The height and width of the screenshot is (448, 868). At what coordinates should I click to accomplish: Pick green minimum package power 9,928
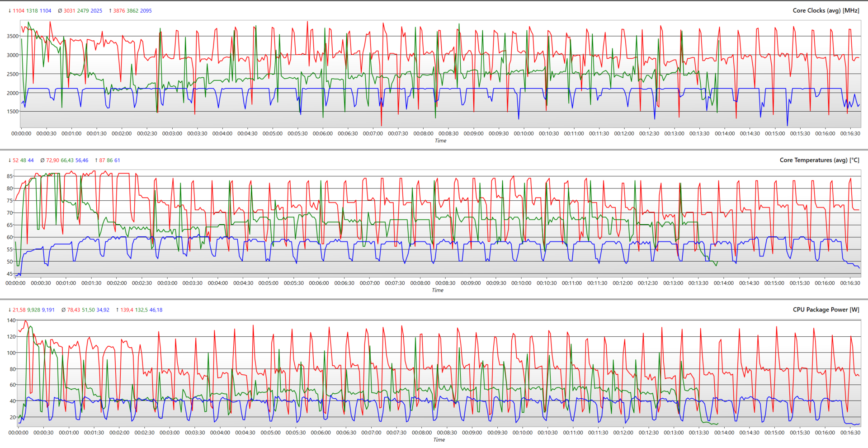[x=34, y=310]
